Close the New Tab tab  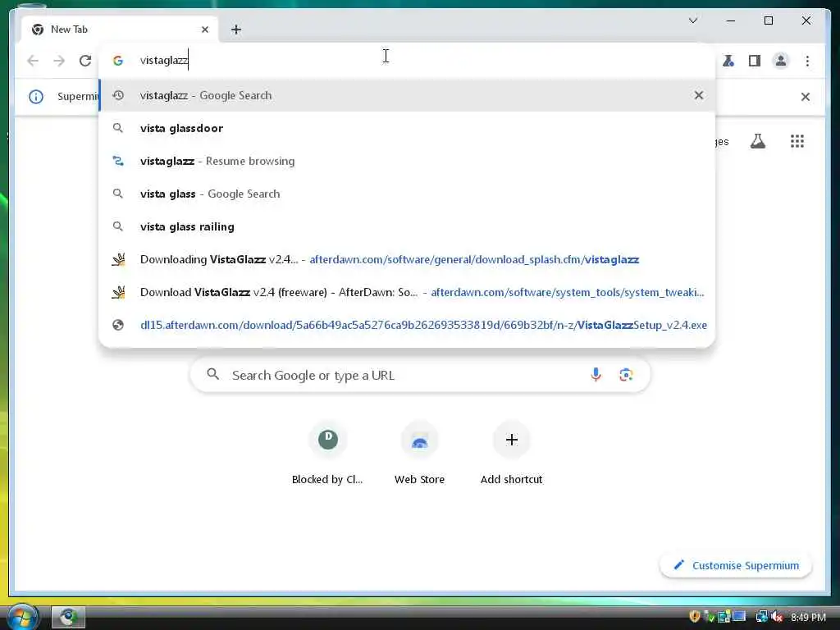tap(204, 30)
